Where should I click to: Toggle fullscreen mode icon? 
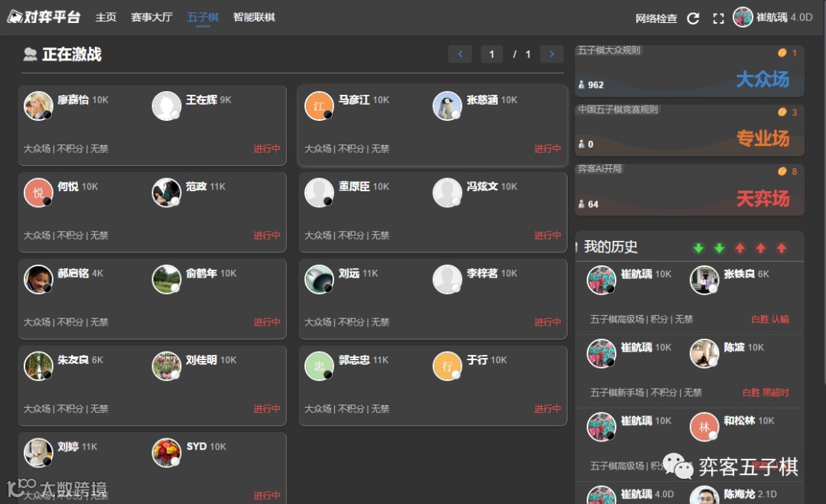pyautogui.click(x=718, y=18)
